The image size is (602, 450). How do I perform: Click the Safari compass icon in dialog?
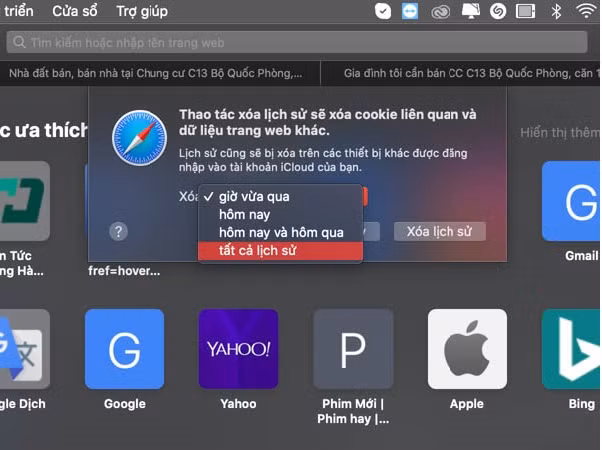(139, 138)
